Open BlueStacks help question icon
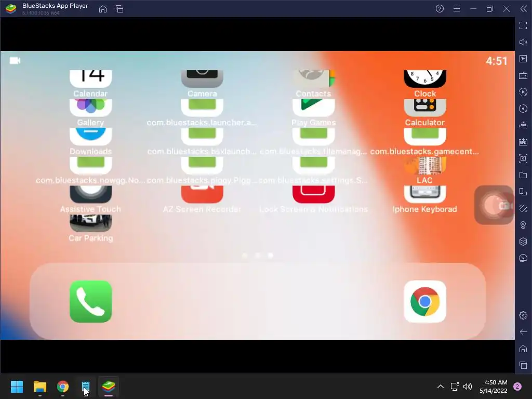Screen dimensions: 532x399 click(x=440, y=9)
